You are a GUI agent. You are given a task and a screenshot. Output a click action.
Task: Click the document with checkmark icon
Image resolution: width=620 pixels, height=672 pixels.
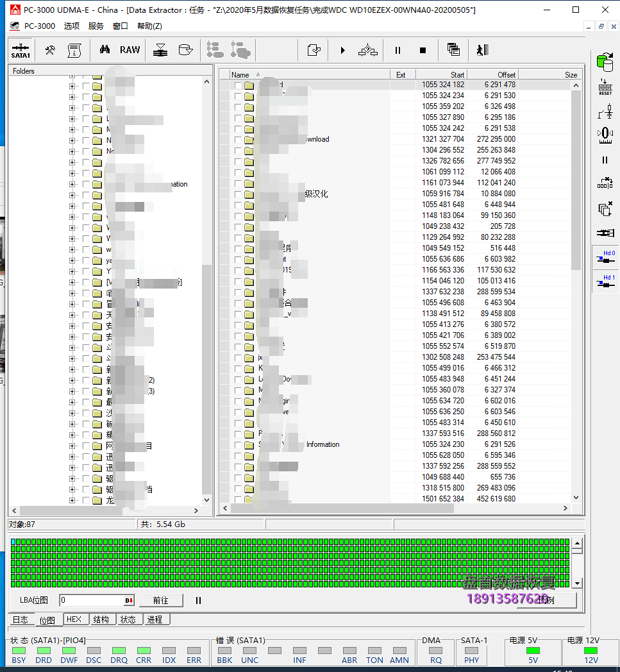point(314,51)
